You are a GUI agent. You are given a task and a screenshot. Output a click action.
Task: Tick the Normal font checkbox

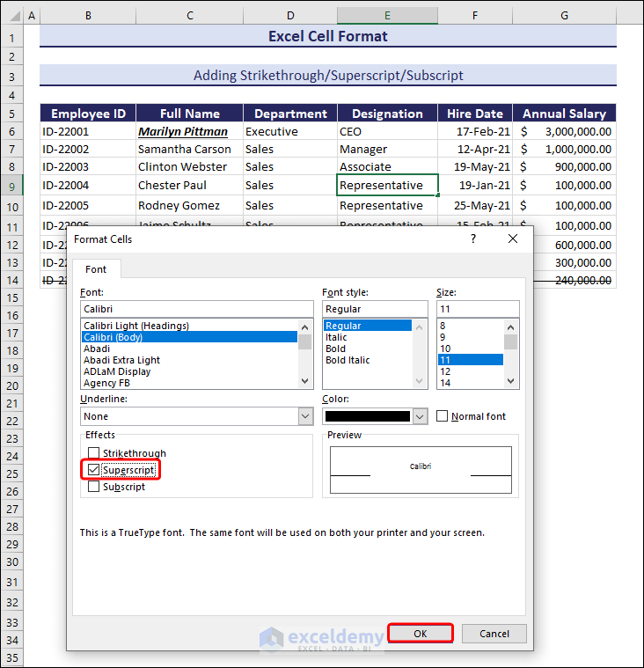point(443,415)
